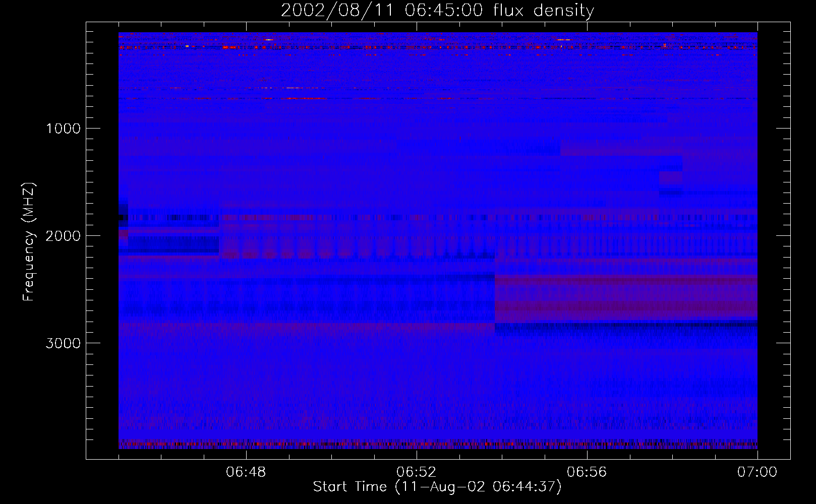This screenshot has height=504, width=816.
Task: Click the 06:48 time tick label
Action: (x=246, y=472)
